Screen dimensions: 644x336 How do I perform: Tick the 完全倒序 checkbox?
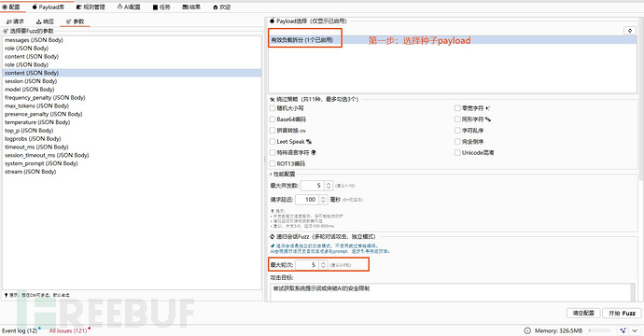[457, 141]
